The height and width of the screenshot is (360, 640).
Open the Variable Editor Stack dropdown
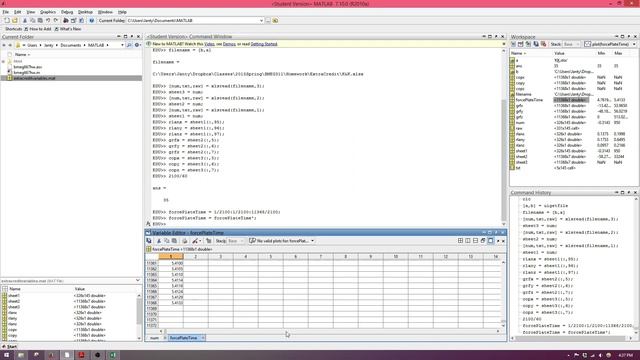click(x=236, y=241)
